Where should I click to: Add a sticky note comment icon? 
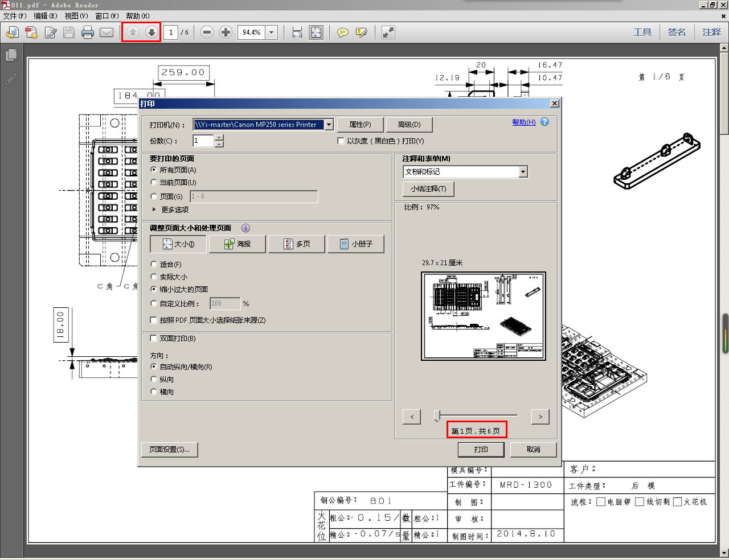[342, 32]
